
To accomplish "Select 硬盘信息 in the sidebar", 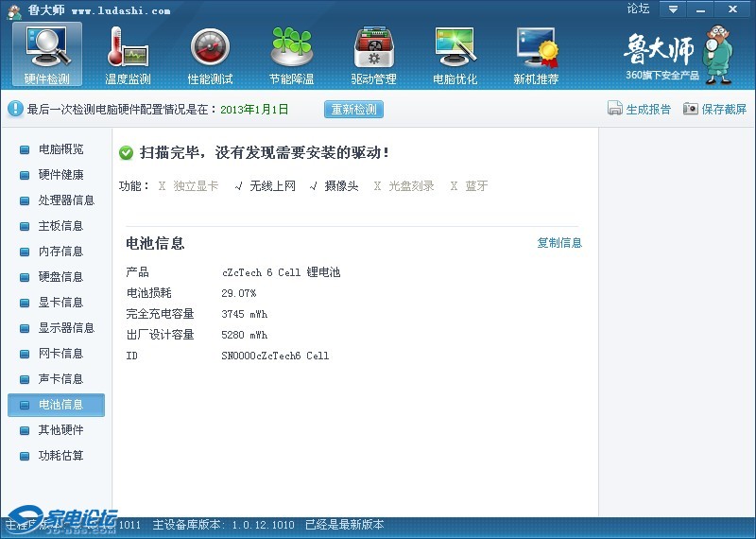I will [60, 277].
